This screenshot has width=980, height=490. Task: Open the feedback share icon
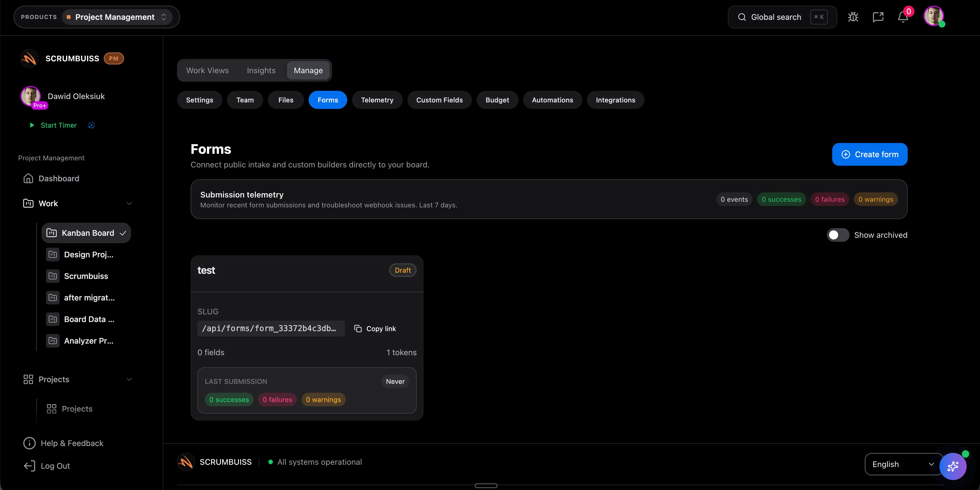point(878,17)
